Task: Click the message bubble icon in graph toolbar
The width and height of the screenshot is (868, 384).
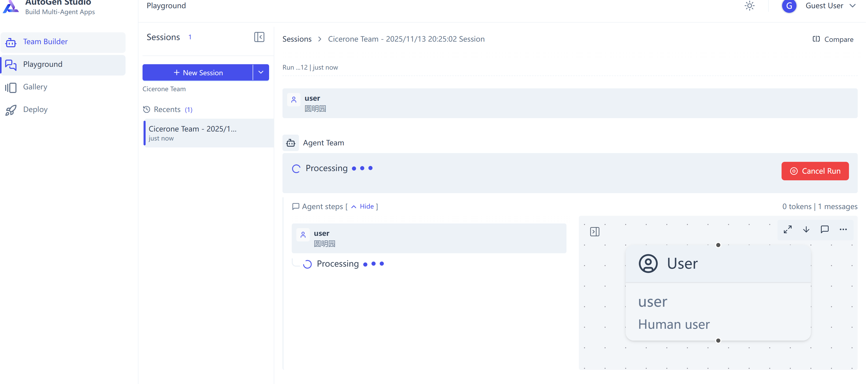Action: coord(825,230)
